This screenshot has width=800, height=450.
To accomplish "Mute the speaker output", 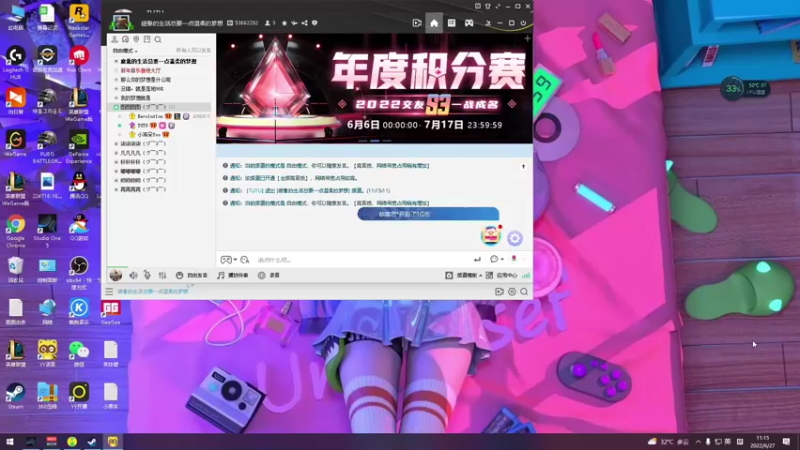I will pos(133,275).
